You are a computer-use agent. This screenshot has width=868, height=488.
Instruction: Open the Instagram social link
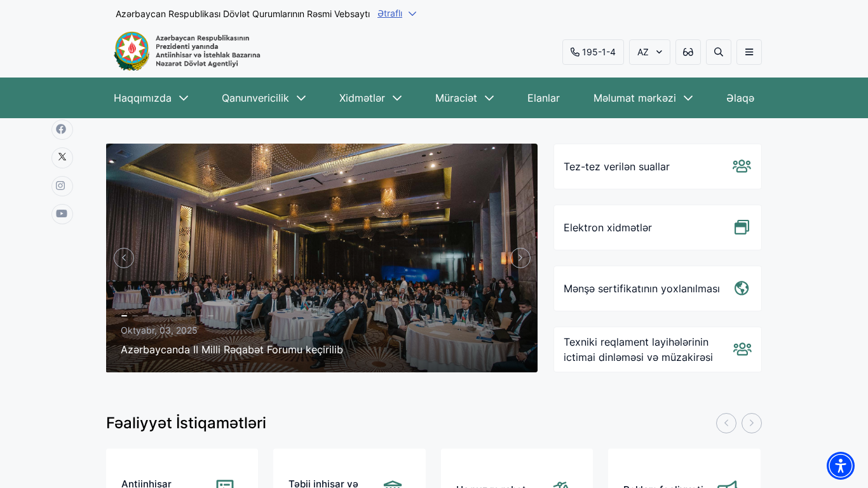coord(62,186)
